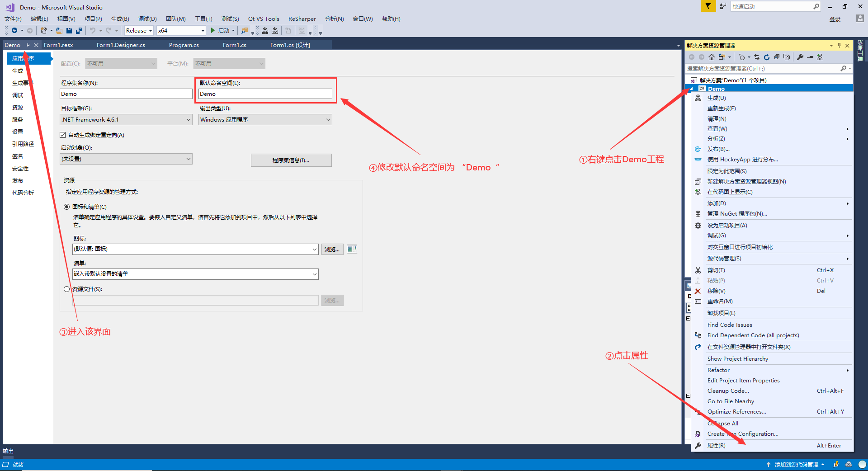Click the Open File folder icon
The image size is (868, 471).
(x=59, y=31)
